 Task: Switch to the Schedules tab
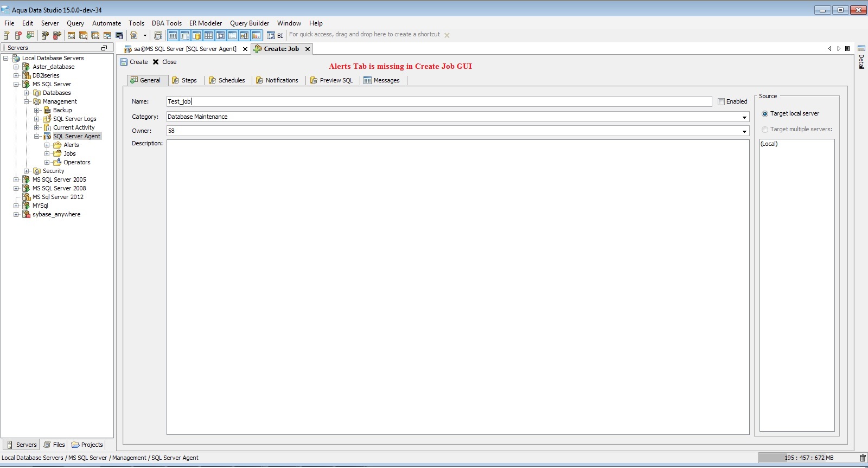pyautogui.click(x=227, y=80)
